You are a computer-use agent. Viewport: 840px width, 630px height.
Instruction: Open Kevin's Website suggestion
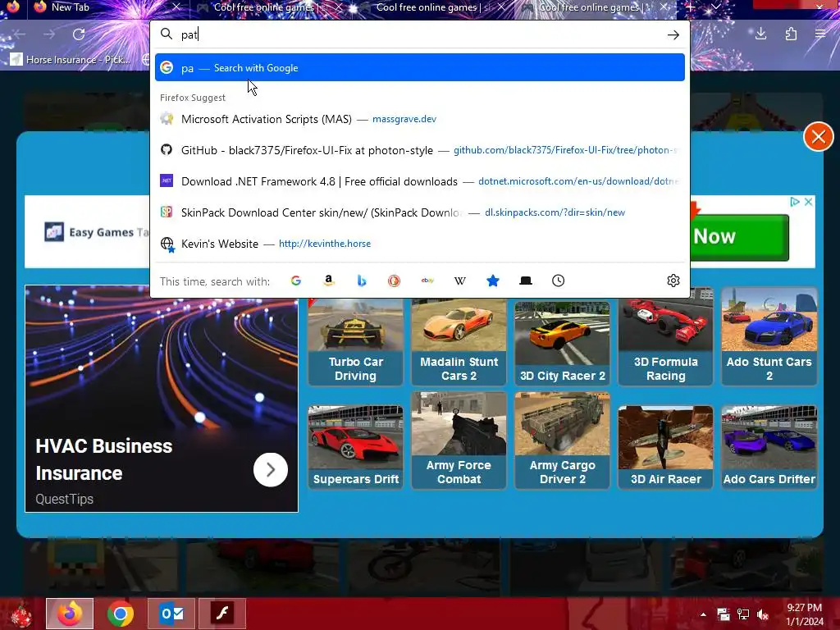coord(419,243)
